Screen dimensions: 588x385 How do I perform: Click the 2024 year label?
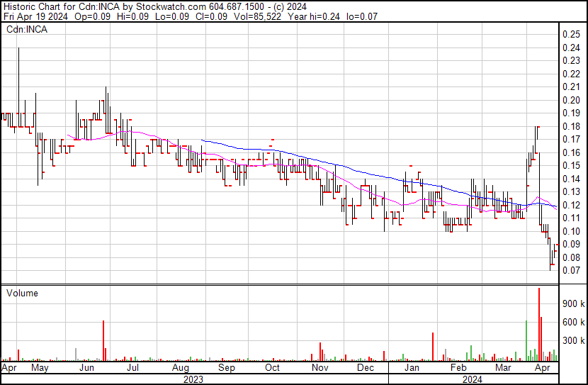tap(472, 379)
